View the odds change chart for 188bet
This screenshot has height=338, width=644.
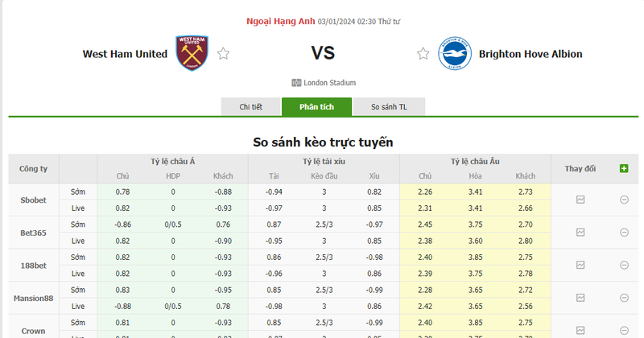[580, 265]
